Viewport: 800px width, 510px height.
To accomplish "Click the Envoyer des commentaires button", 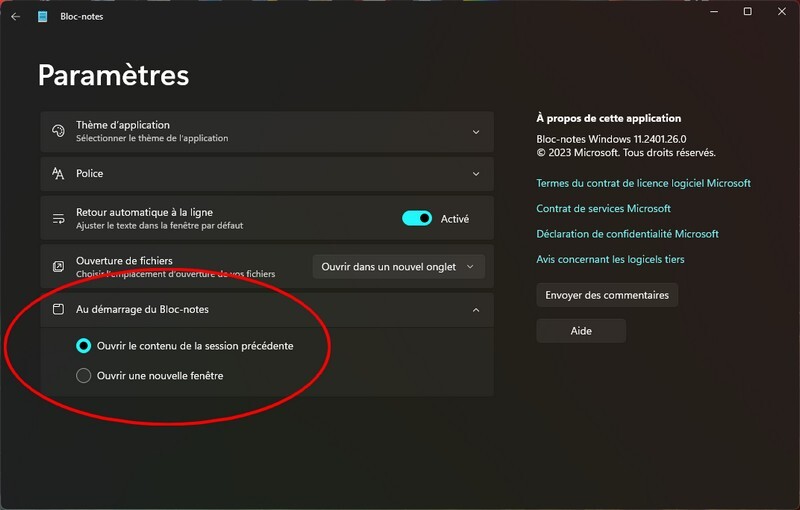I will pos(607,295).
